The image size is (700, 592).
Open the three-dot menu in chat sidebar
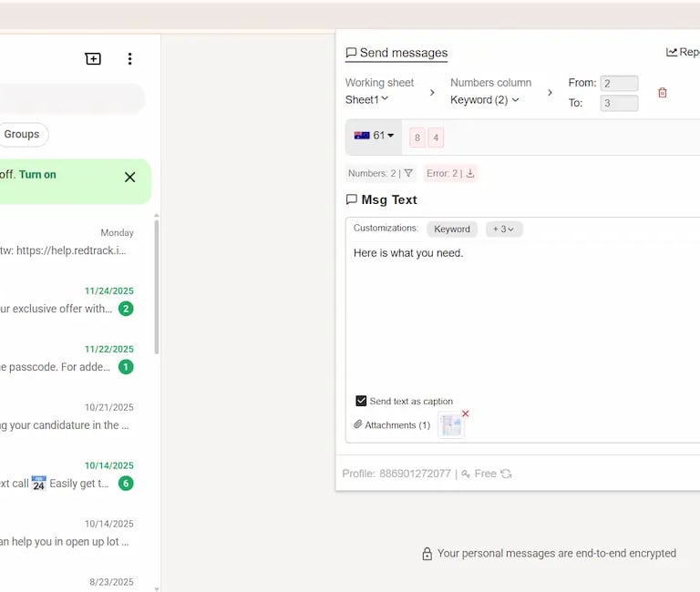point(130,59)
